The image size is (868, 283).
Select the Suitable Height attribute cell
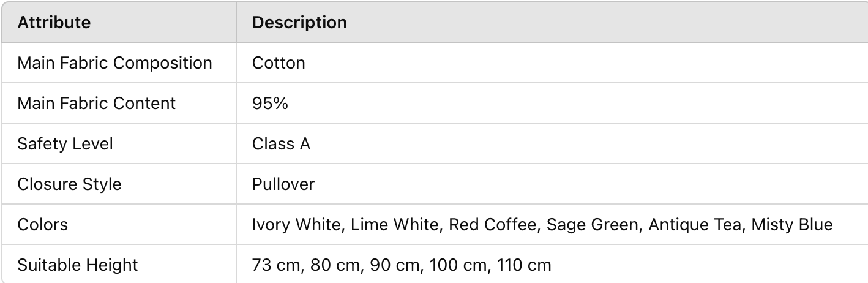(x=77, y=265)
